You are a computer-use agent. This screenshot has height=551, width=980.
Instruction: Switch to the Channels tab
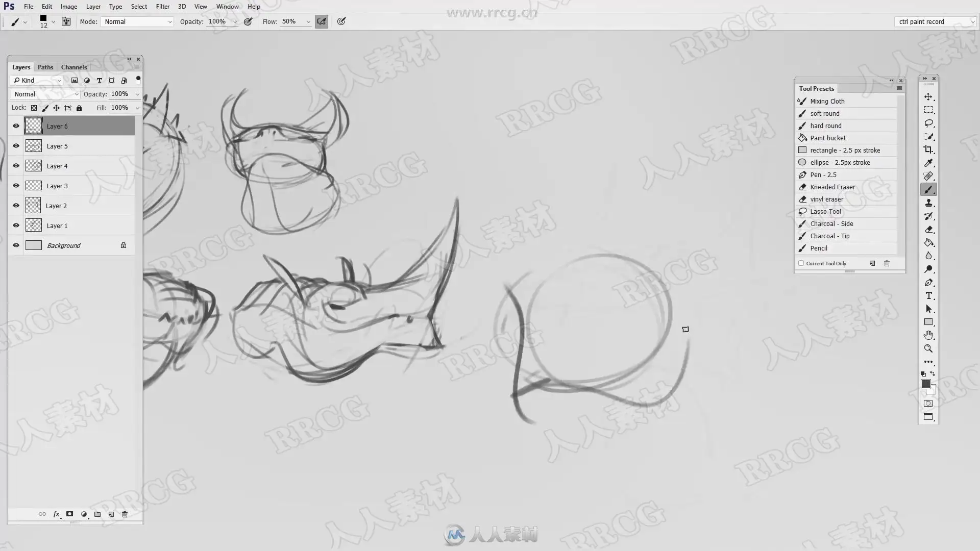(x=74, y=67)
